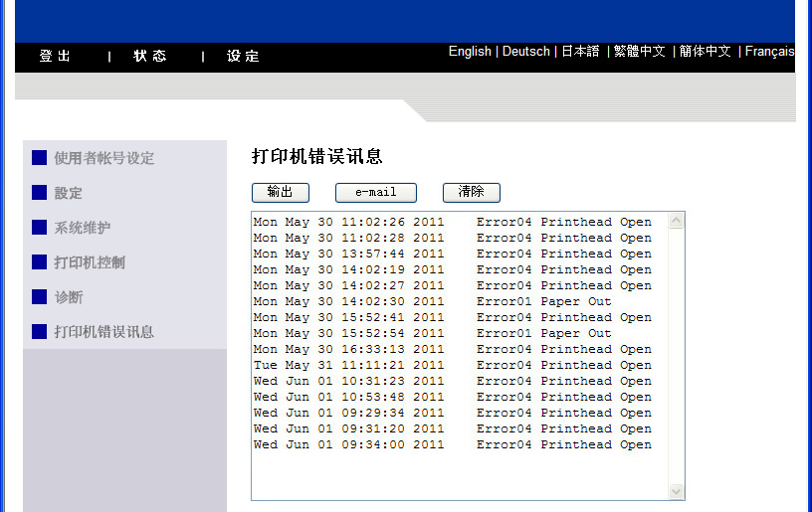Click blue square icon beside 打印机错误讯息
This screenshot has width=812, height=512.
coord(40,332)
